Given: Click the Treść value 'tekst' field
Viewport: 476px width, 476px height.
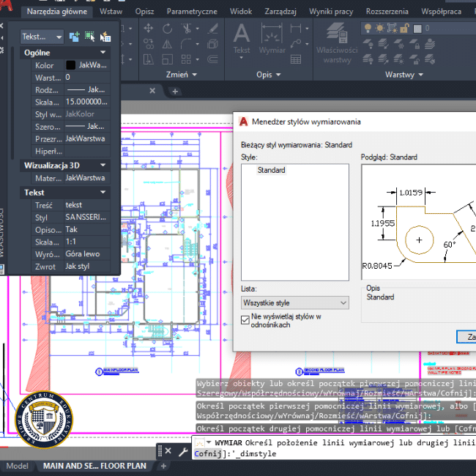Looking at the screenshot, I should tap(87, 205).
